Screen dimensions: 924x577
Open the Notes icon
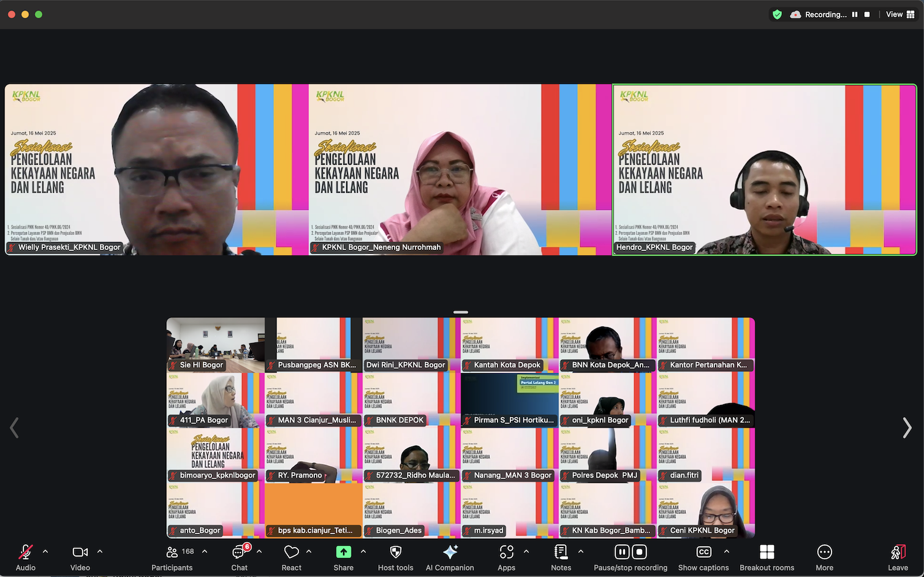(x=561, y=552)
